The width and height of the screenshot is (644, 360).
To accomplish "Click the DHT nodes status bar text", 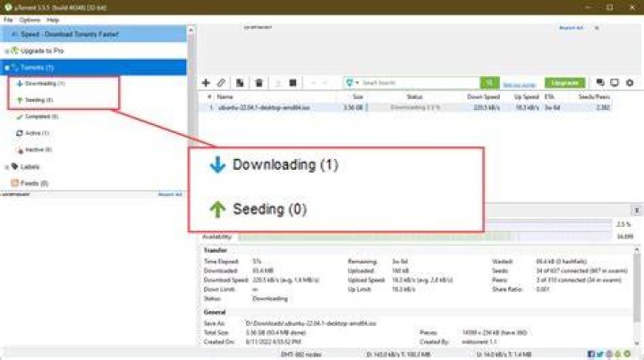I will (x=301, y=355).
